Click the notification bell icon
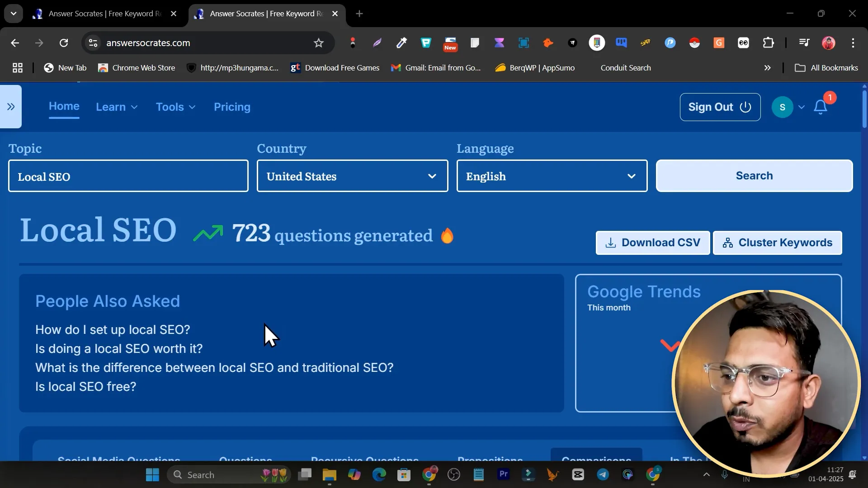This screenshot has height=488, width=868. click(x=821, y=107)
